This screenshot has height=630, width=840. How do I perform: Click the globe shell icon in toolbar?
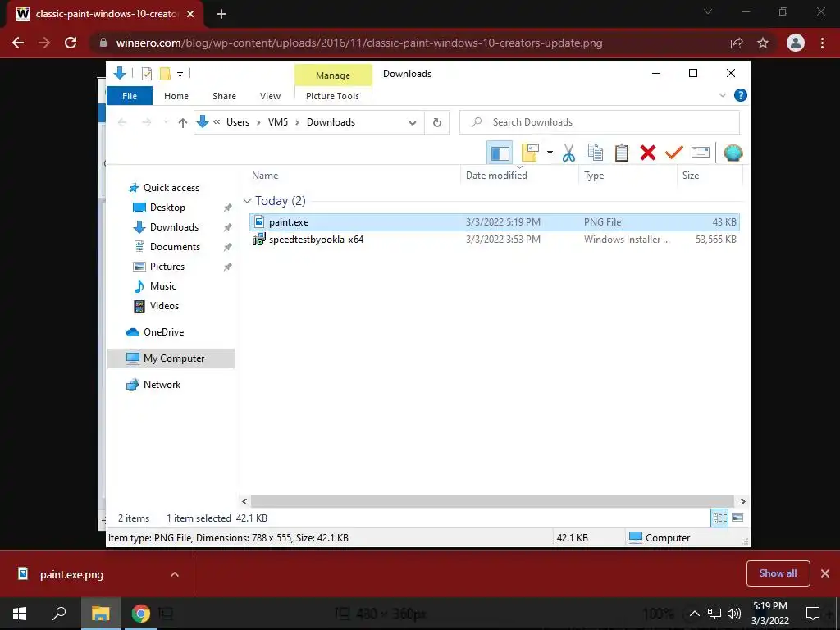coord(733,153)
